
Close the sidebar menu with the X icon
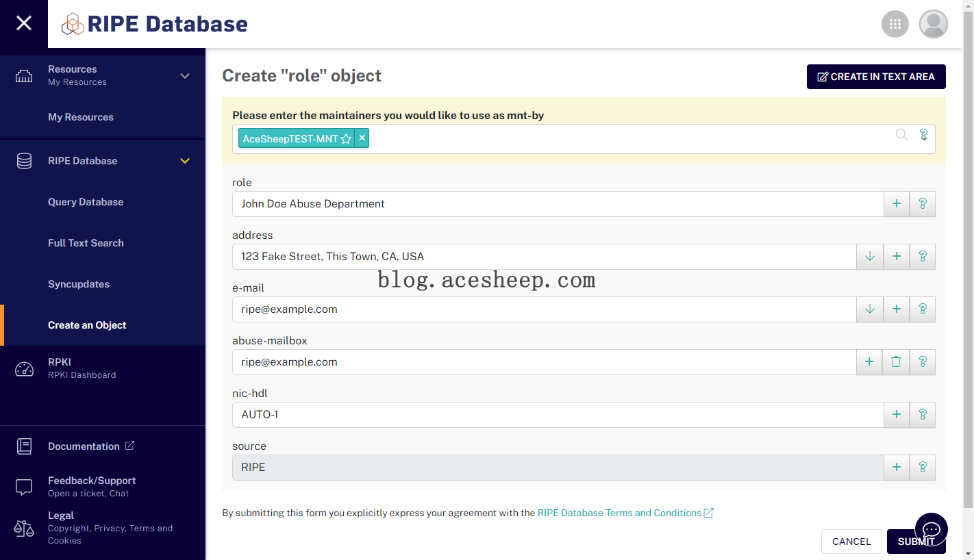click(x=24, y=23)
